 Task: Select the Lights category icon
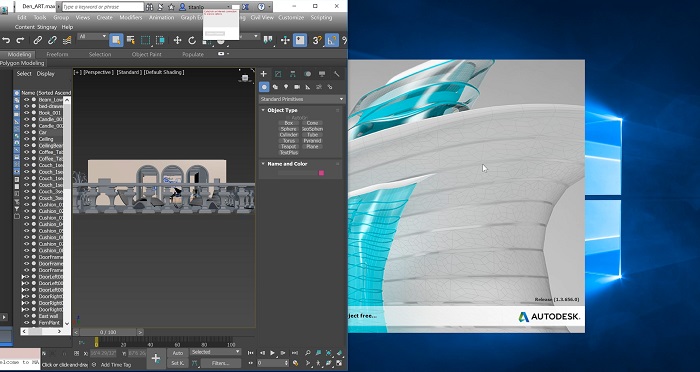tap(286, 87)
